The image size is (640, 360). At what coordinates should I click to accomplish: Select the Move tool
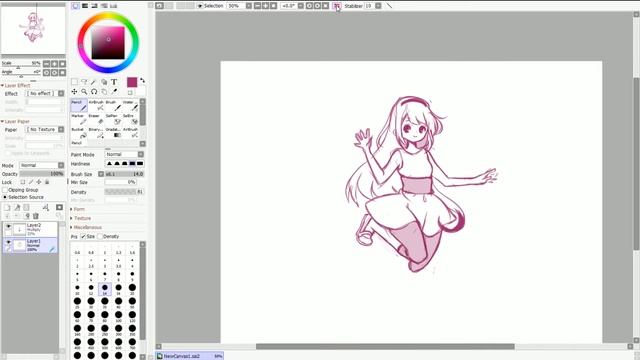(74, 92)
